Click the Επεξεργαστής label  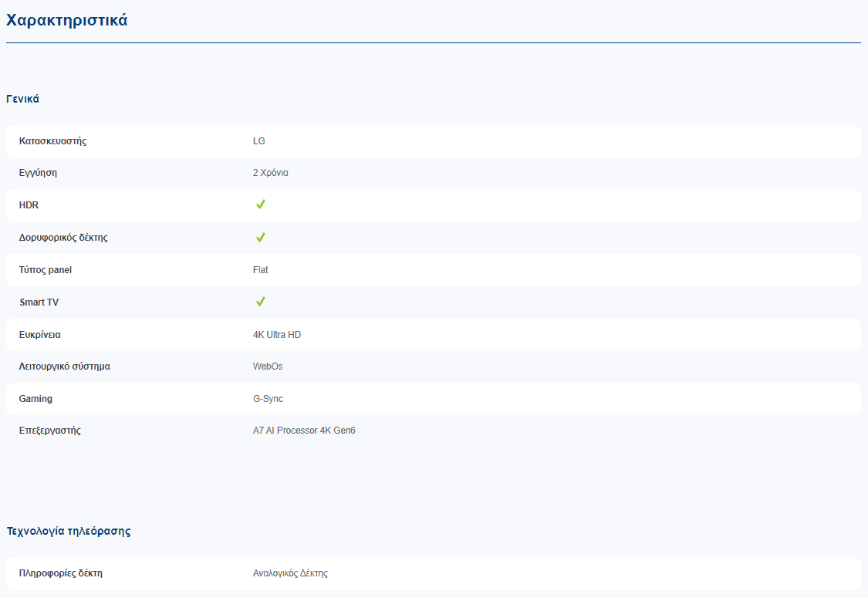(x=50, y=431)
